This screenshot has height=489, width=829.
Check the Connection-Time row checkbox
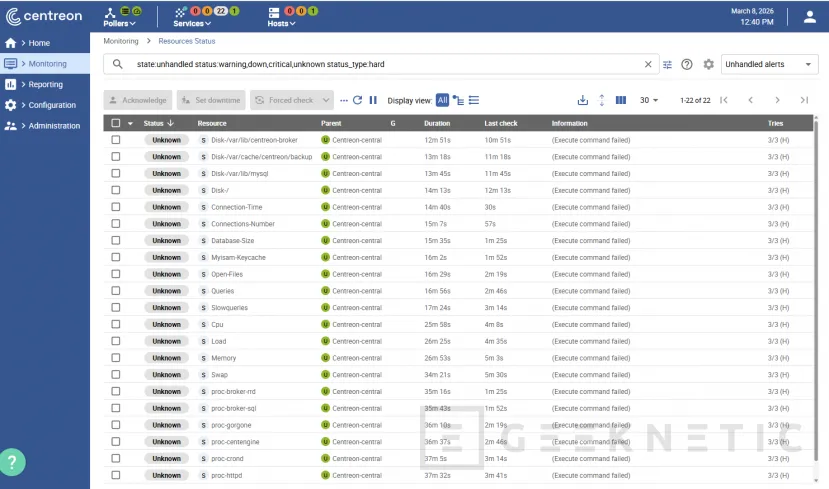tap(116, 207)
